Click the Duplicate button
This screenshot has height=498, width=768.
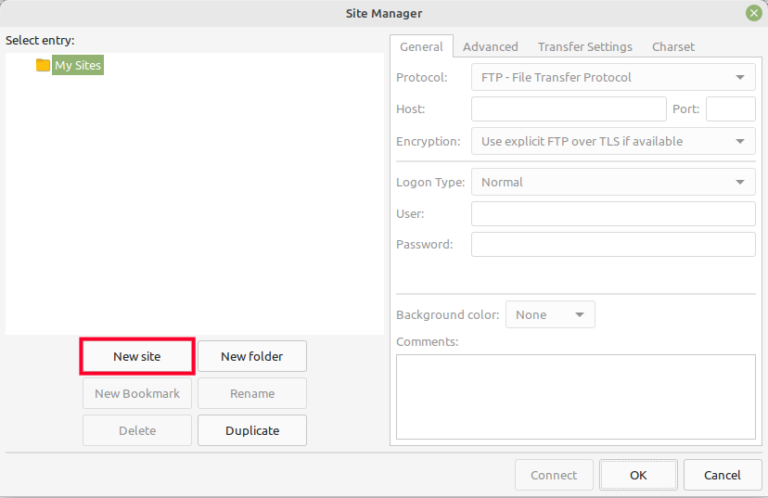click(x=252, y=430)
